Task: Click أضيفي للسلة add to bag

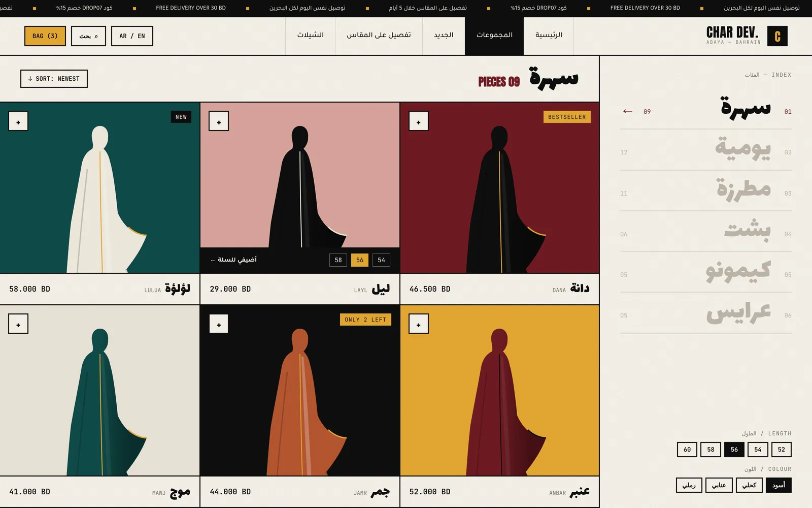Action: point(233,260)
